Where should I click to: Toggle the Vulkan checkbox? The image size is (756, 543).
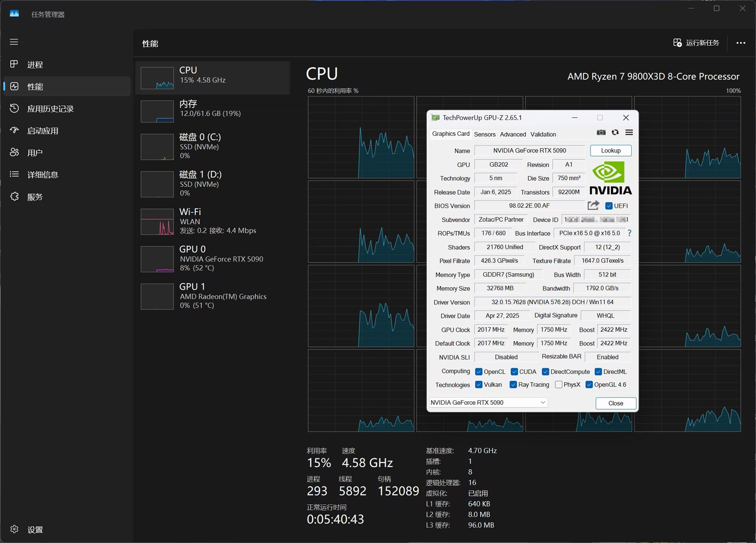(479, 385)
